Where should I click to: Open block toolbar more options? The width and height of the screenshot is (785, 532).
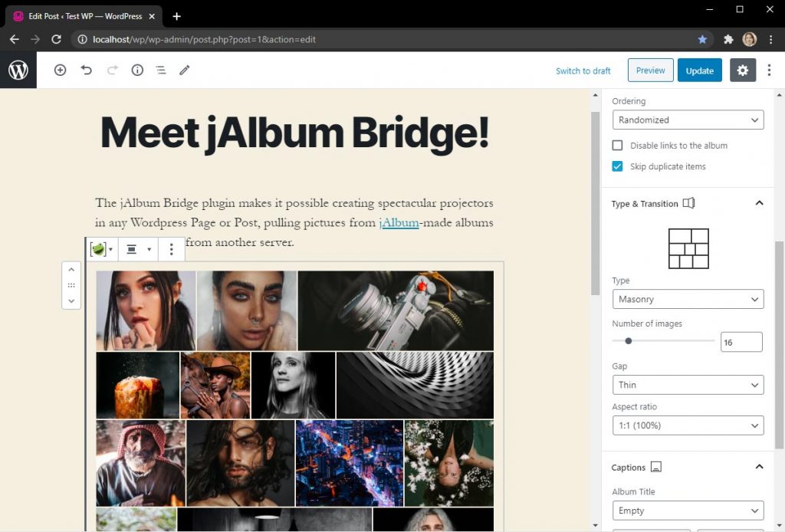(171, 249)
